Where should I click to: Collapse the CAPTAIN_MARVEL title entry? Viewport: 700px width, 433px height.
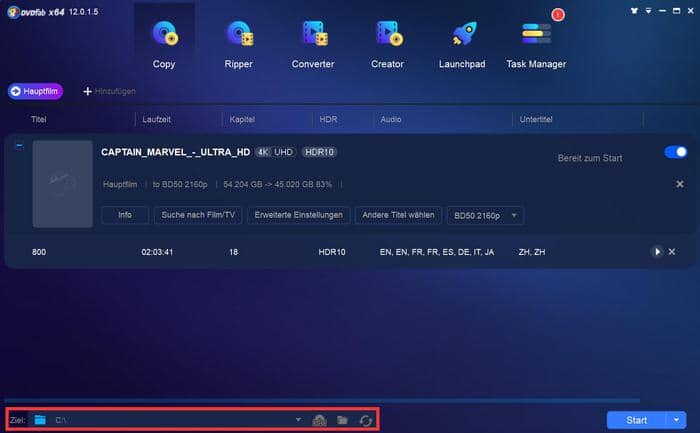click(x=19, y=146)
